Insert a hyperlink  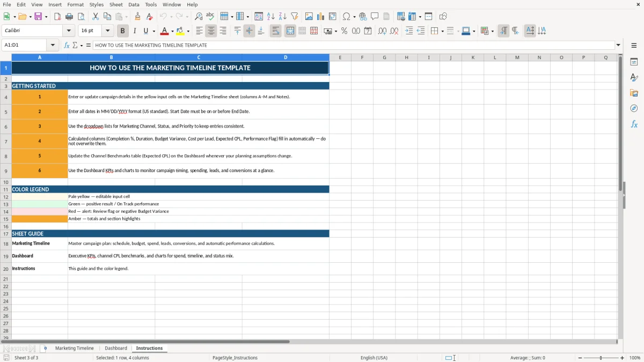pos(363,17)
